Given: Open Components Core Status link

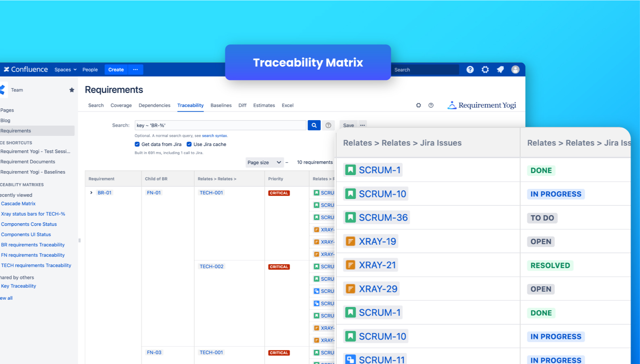Looking at the screenshot, I should (29, 224).
